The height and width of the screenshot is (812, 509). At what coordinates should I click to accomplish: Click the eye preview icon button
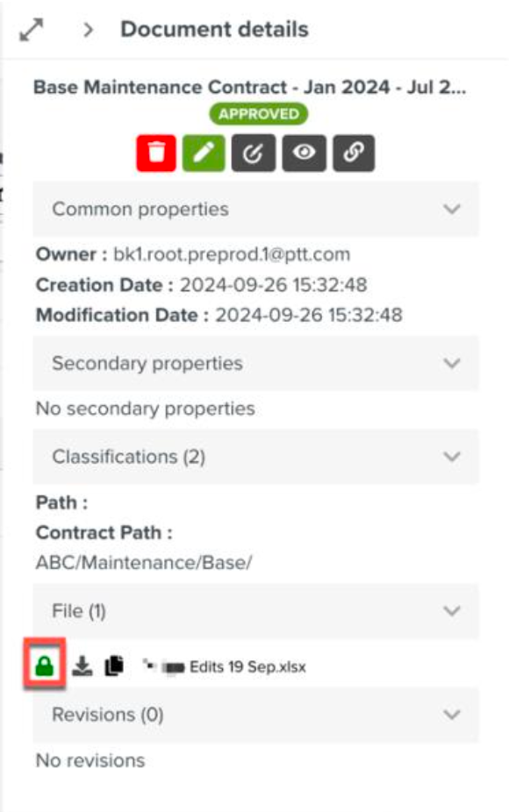pyautogui.click(x=305, y=153)
